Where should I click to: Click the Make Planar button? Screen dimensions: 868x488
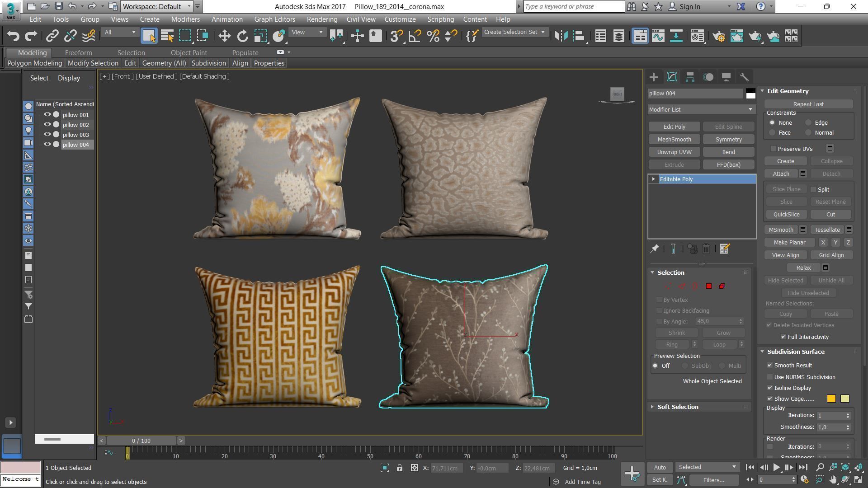(x=789, y=242)
